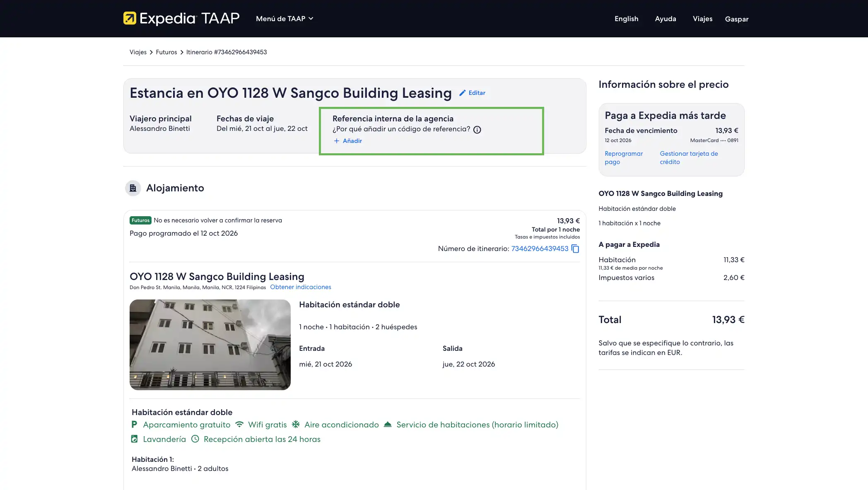Viewport: 868px width, 490px height.
Task: Click the check-out date jue, 22 oct 2026
Action: coord(469,364)
